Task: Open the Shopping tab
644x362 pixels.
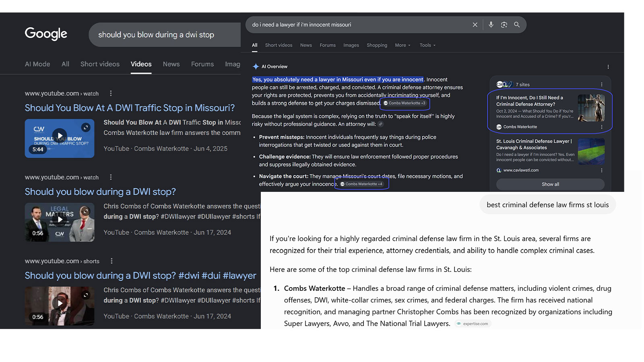Action: click(x=377, y=45)
